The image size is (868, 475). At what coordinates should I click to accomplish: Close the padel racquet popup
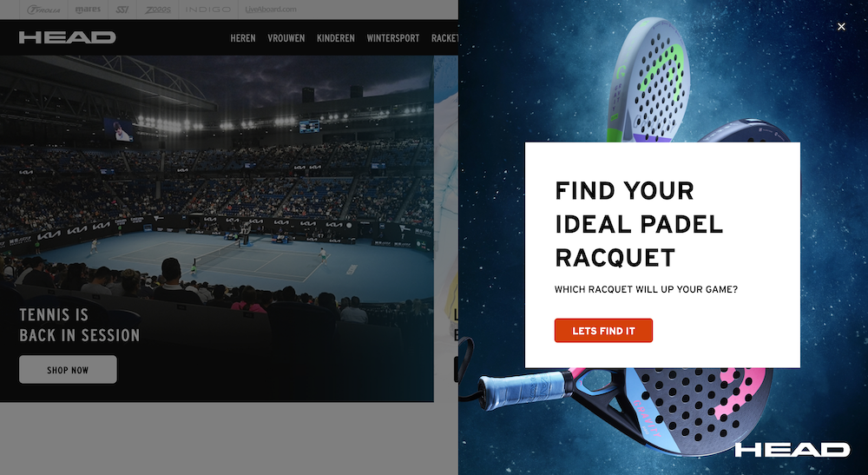pyautogui.click(x=841, y=27)
